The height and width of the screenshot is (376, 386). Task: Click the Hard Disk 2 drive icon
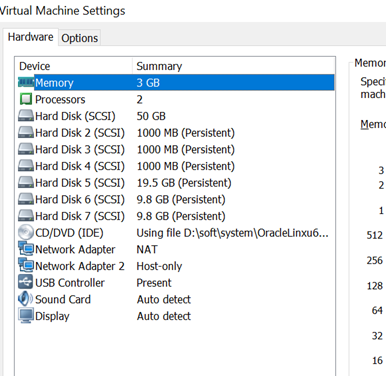coord(26,132)
